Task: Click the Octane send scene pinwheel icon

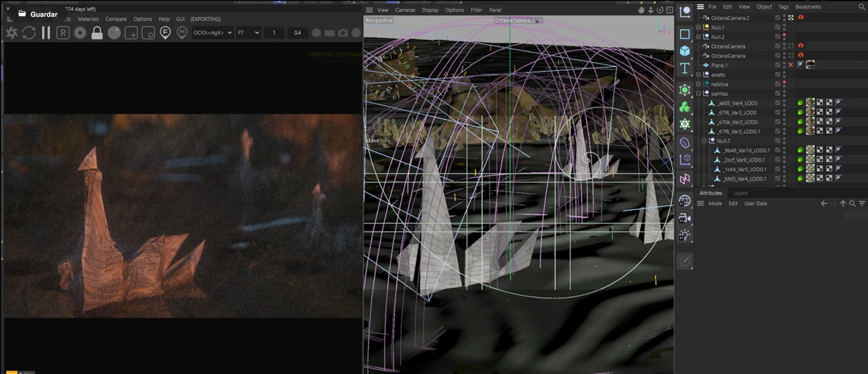Action: coord(12,33)
